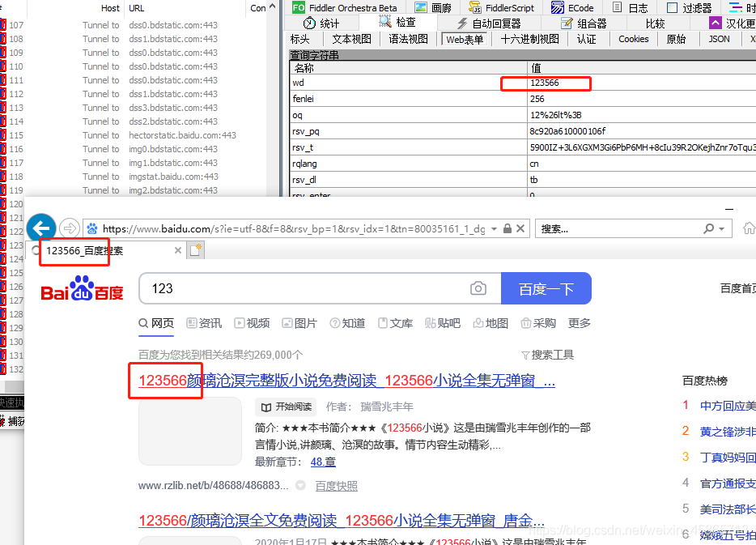Click the fenlei value 256 cell
756x545 pixels.
641,99
